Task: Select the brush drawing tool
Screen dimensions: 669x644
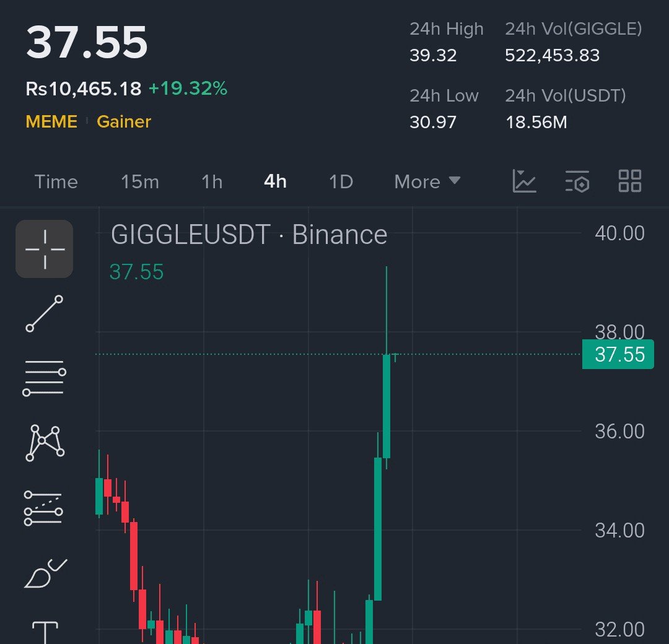Action: (45, 573)
